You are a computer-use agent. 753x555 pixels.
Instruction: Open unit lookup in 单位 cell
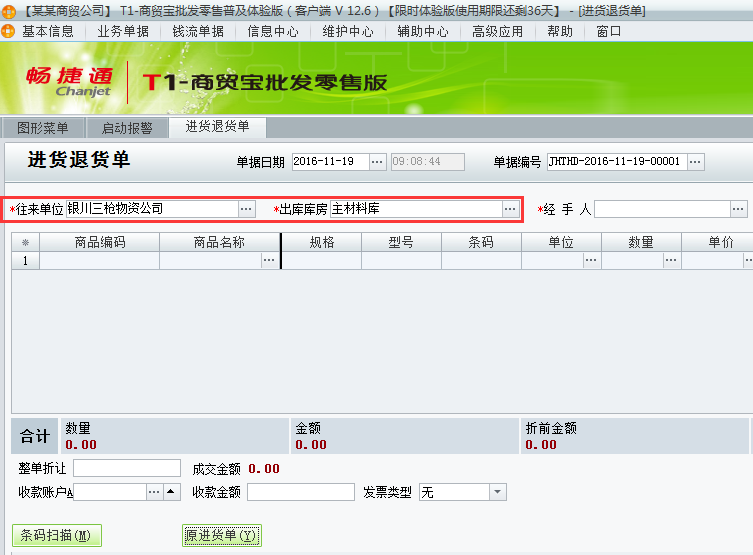click(591, 260)
